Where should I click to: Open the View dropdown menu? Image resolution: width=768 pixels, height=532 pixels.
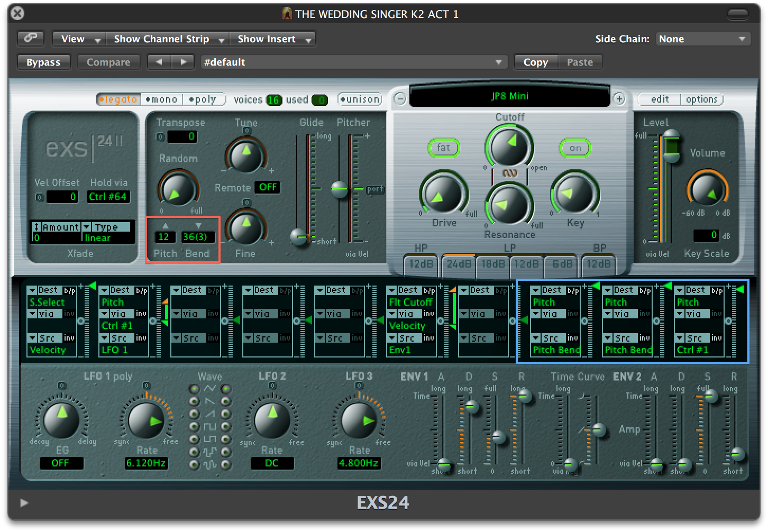point(78,39)
